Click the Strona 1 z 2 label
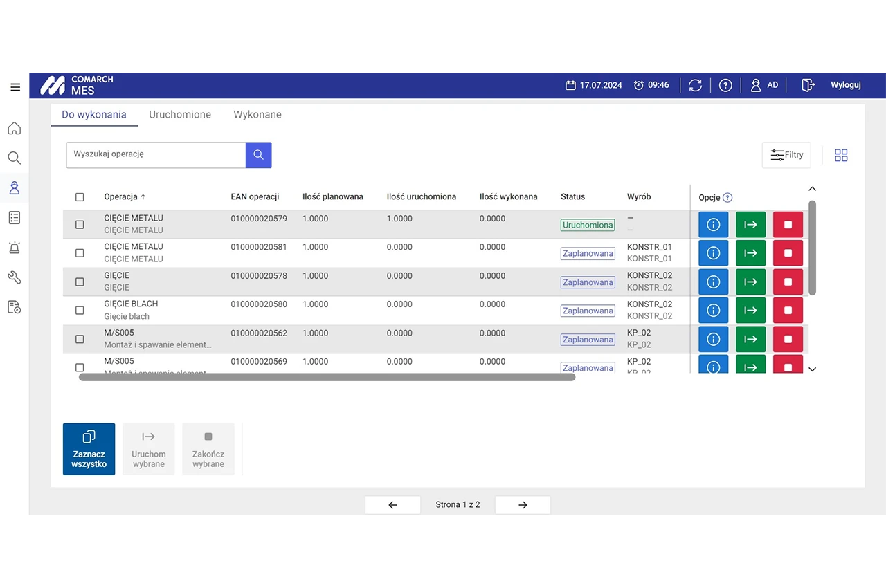 [x=458, y=505]
